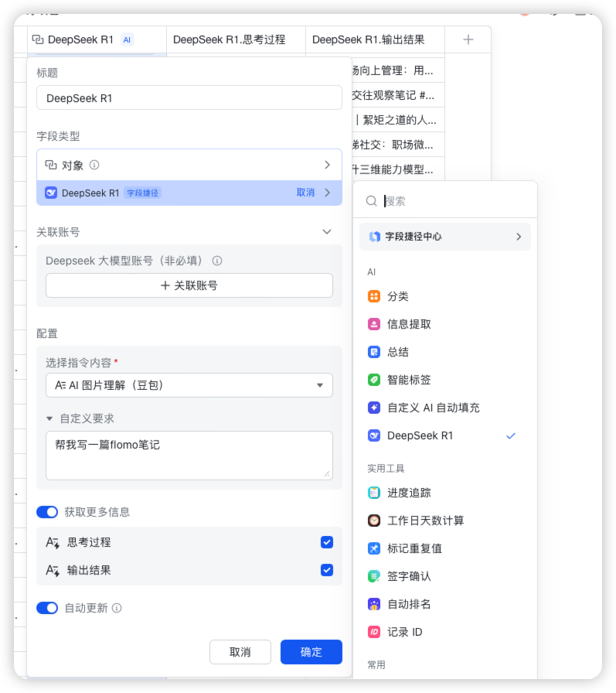Choose the 信息提取 icon

coord(373,324)
